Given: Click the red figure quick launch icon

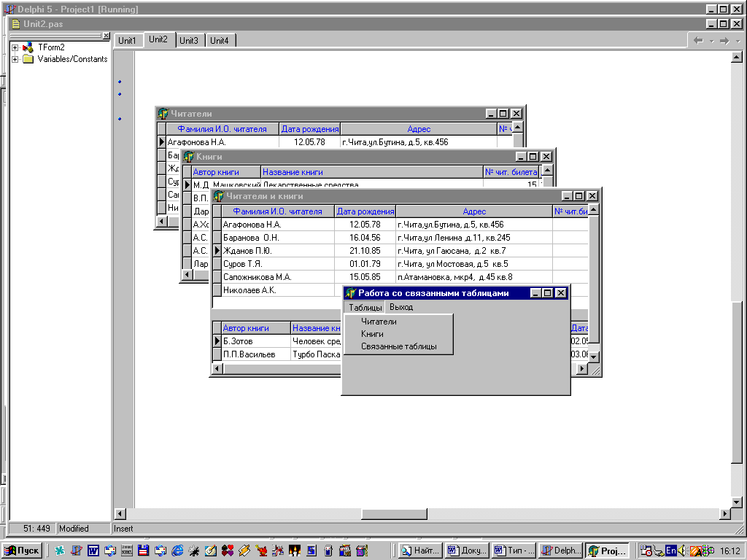Looking at the screenshot, I should tap(260, 551).
